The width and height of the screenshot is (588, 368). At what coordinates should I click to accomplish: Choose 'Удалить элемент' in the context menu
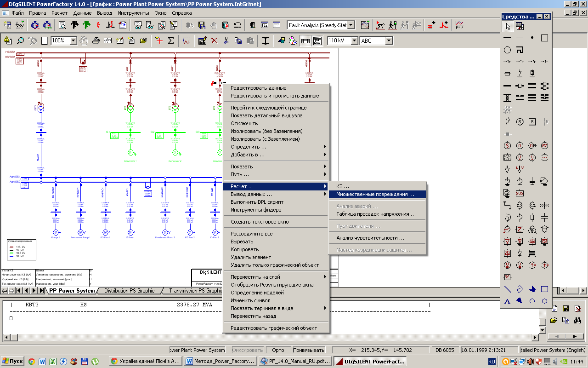[276, 257]
